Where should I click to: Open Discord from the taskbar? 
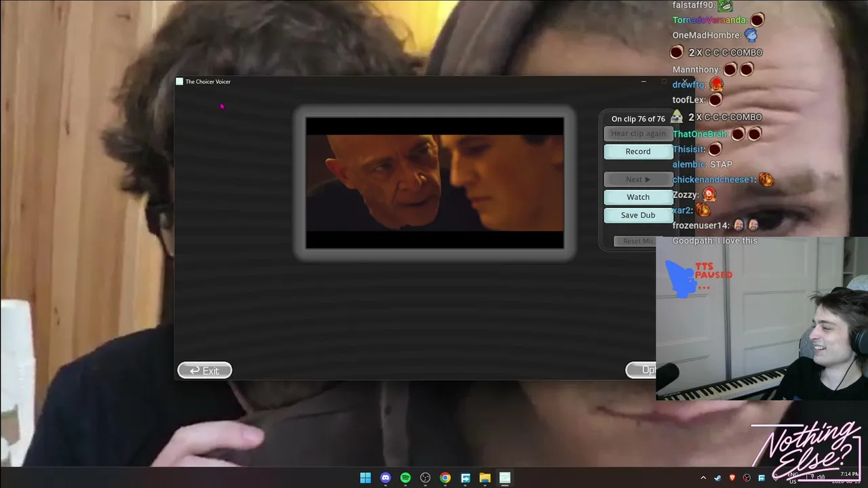(385, 478)
